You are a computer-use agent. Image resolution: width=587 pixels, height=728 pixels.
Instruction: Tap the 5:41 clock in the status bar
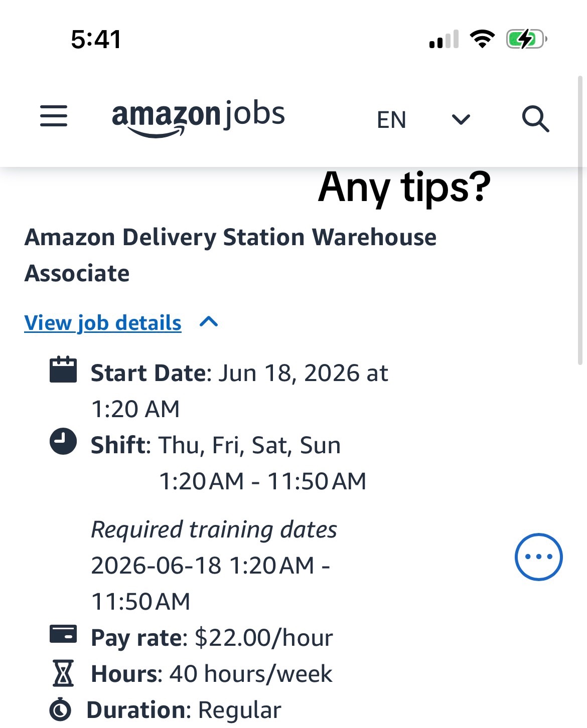pyautogui.click(x=96, y=39)
